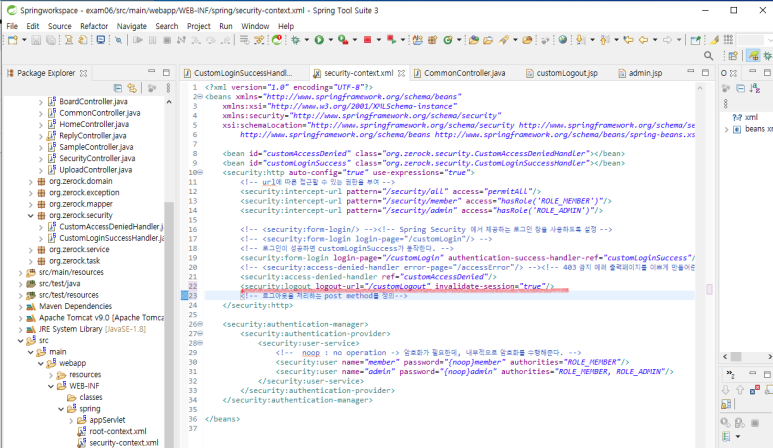Close the security-context.xml tab

(401, 73)
